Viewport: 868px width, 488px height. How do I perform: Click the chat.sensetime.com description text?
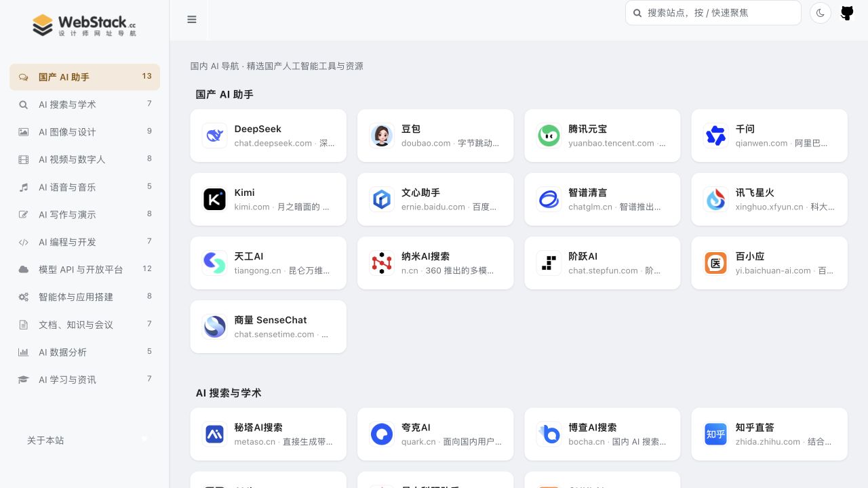pyautogui.click(x=282, y=334)
